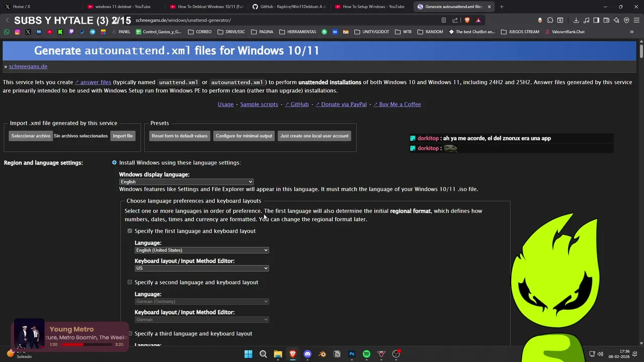
Task: Switch to 'How To Debloat Windows 10/11' tab
Action: [x=206, y=7]
